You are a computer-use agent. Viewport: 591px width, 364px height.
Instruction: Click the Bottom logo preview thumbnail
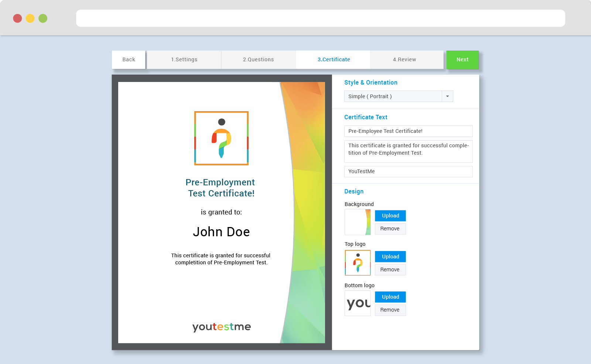point(358,303)
